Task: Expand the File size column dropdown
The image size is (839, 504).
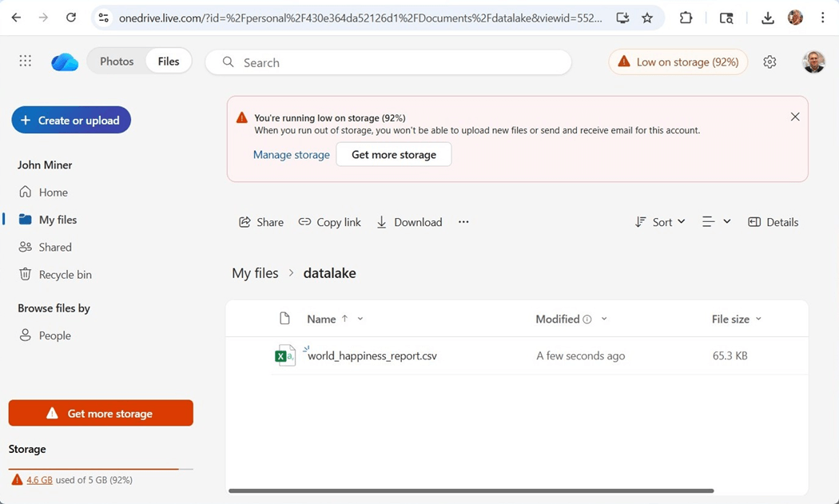Action: pyautogui.click(x=758, y=319)
